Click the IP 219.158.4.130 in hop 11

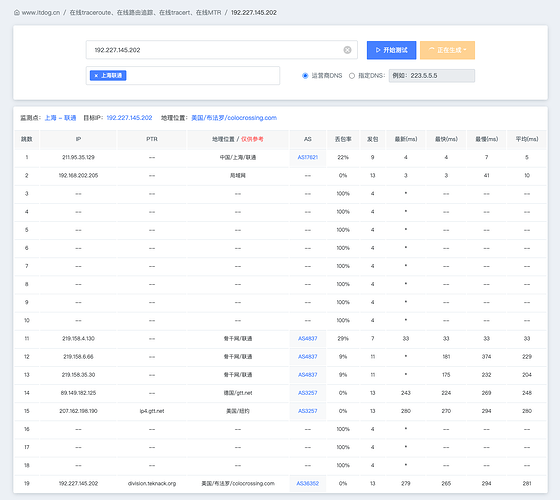tap(78, 339)
